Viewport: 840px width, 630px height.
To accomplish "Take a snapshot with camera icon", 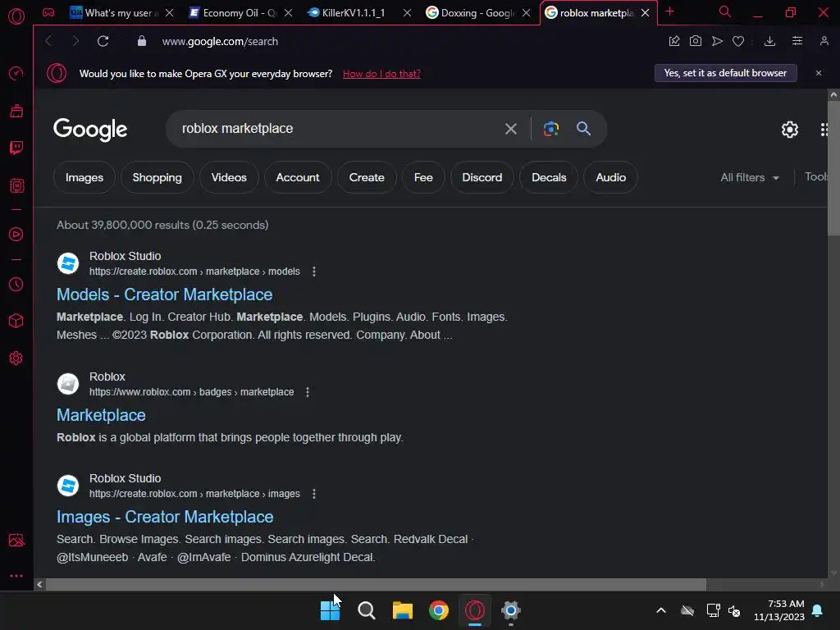I will (x=696, y=41).
